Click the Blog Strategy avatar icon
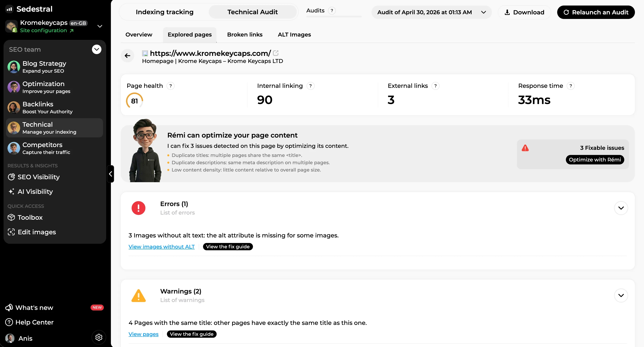The height and width of the screenshot is (347, 644). point(14,67)
